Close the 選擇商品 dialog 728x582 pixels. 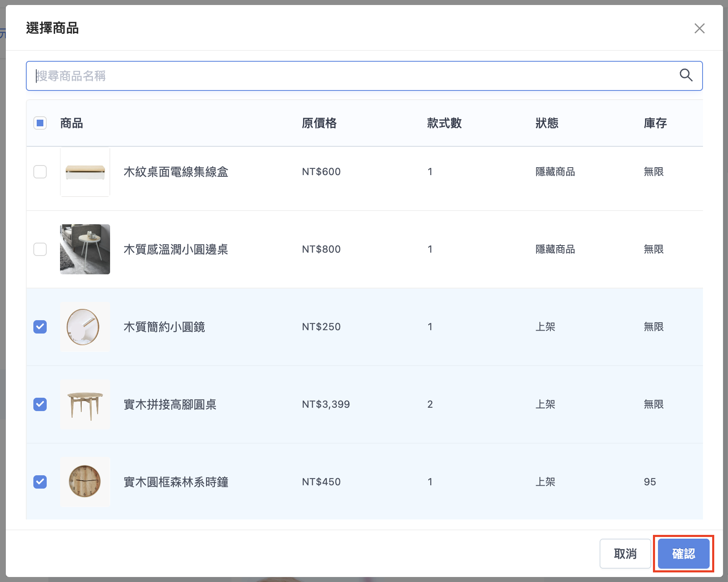pyautogui.click(x=699, y=28)
